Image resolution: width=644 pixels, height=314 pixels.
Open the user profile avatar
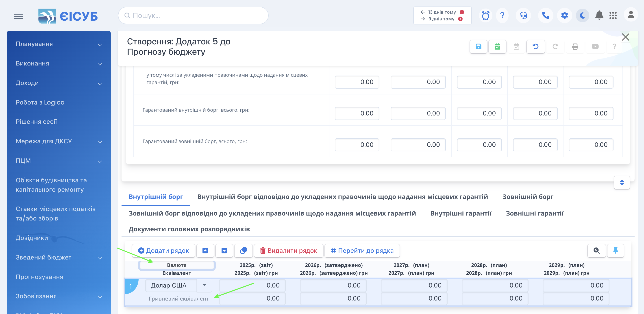[631, 15]
